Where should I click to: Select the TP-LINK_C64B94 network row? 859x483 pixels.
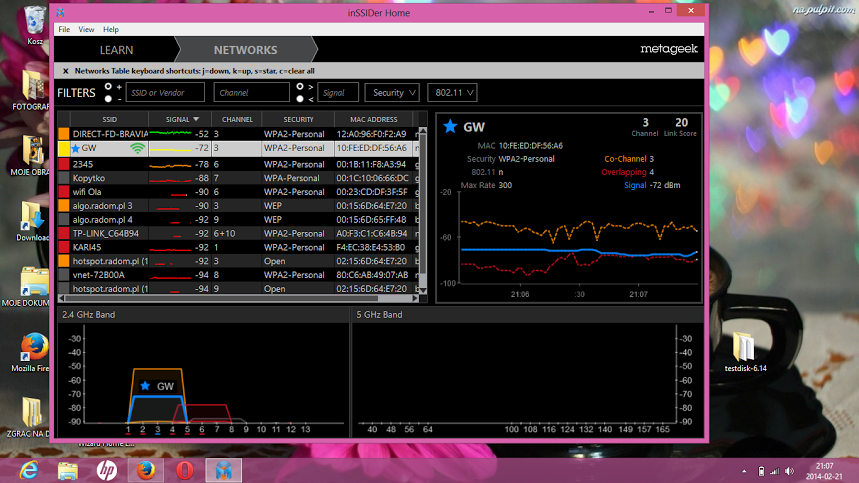pyautogui.click(x=238, y=233)
